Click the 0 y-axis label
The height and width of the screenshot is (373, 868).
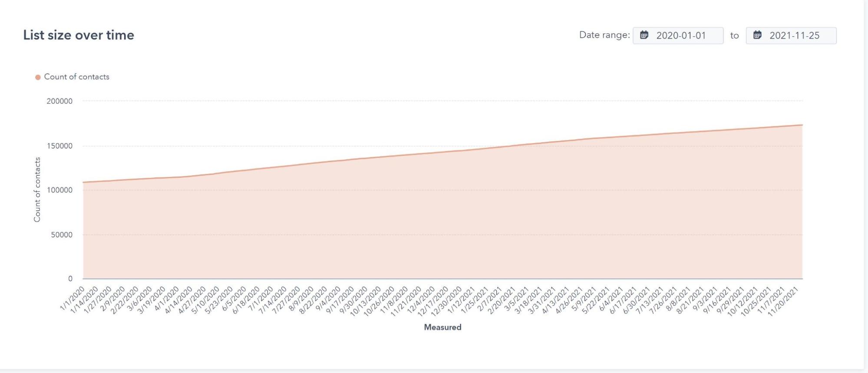tap(70, 279)
